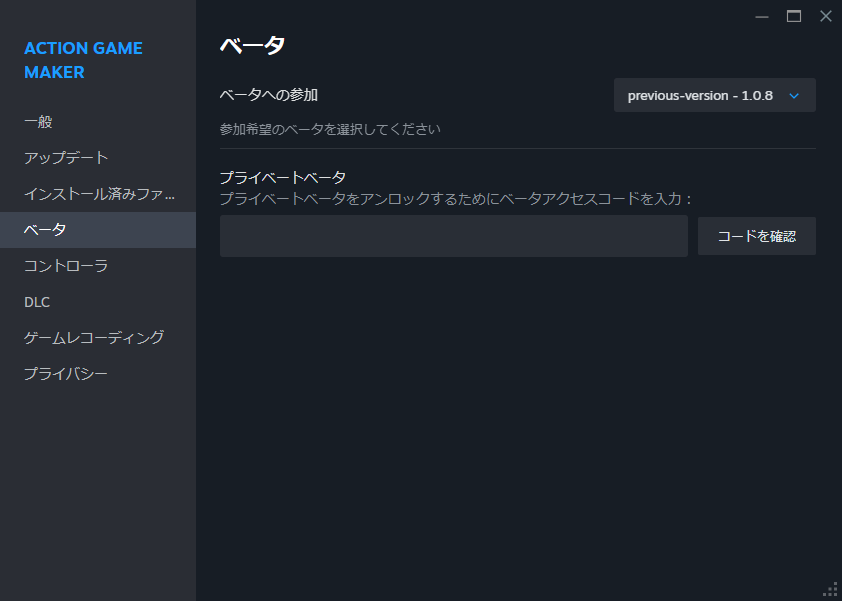
Task: Click the ACTION GAME MAKER title
Action: click(x=83, y=60)
